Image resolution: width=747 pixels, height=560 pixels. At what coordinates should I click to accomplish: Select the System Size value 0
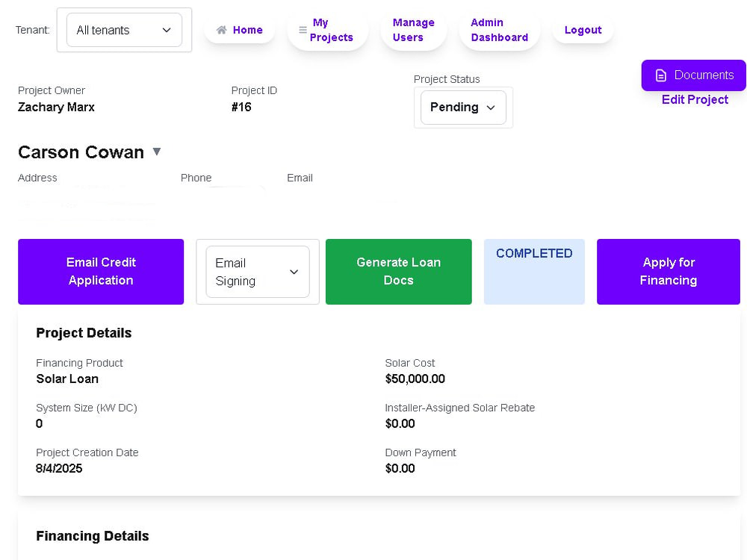(39, 424)
